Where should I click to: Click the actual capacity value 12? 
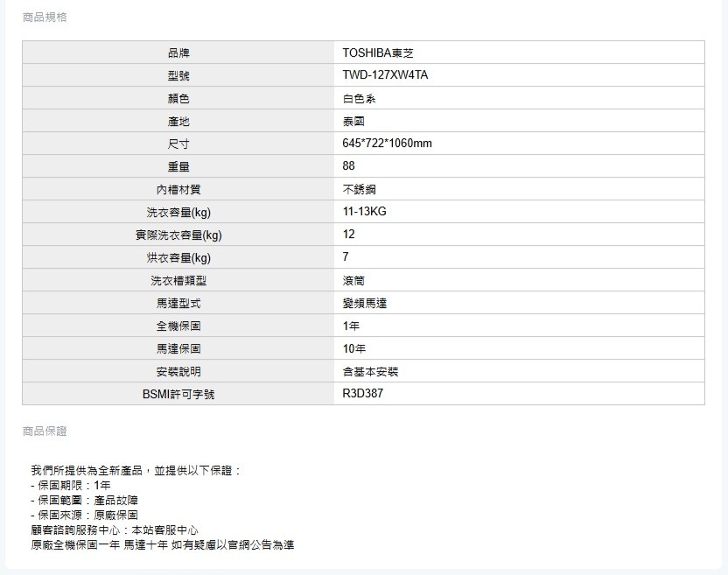click(348, 234)
